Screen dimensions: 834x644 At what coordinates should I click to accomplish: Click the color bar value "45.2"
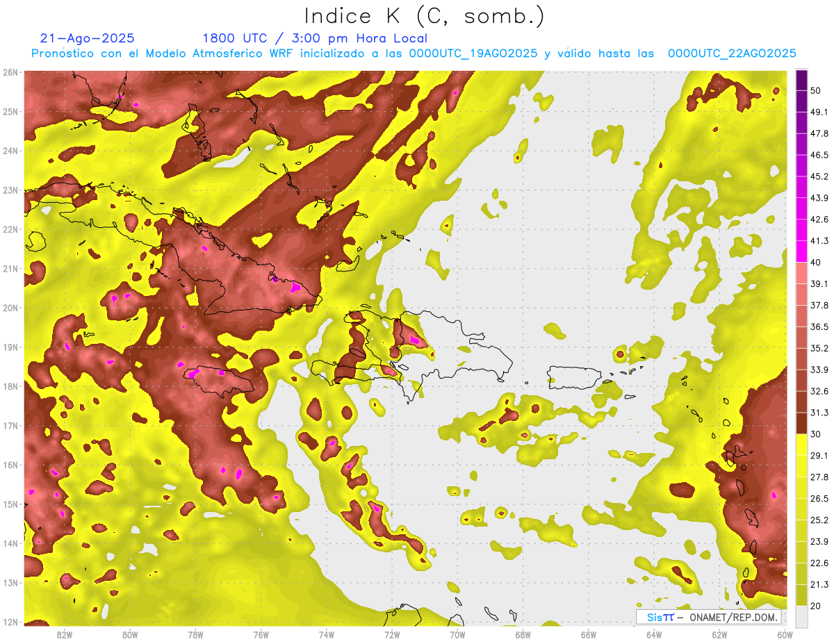coord(819,176)
